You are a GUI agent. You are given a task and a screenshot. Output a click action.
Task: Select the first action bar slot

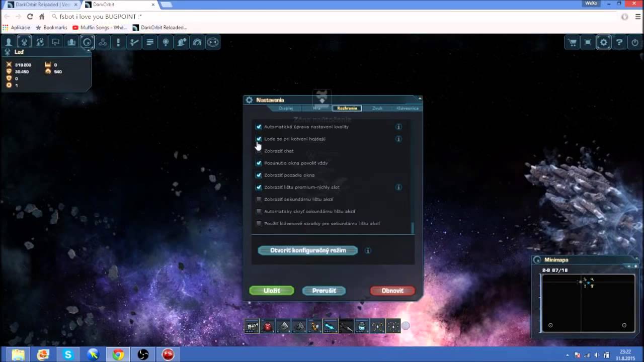(x=252, y=326)
